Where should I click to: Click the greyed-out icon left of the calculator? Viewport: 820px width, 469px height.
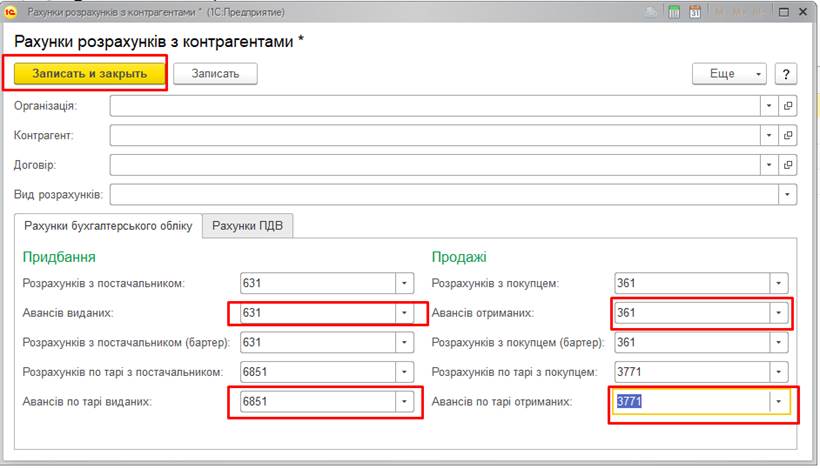pyautogui.click(x=652, y=13)
